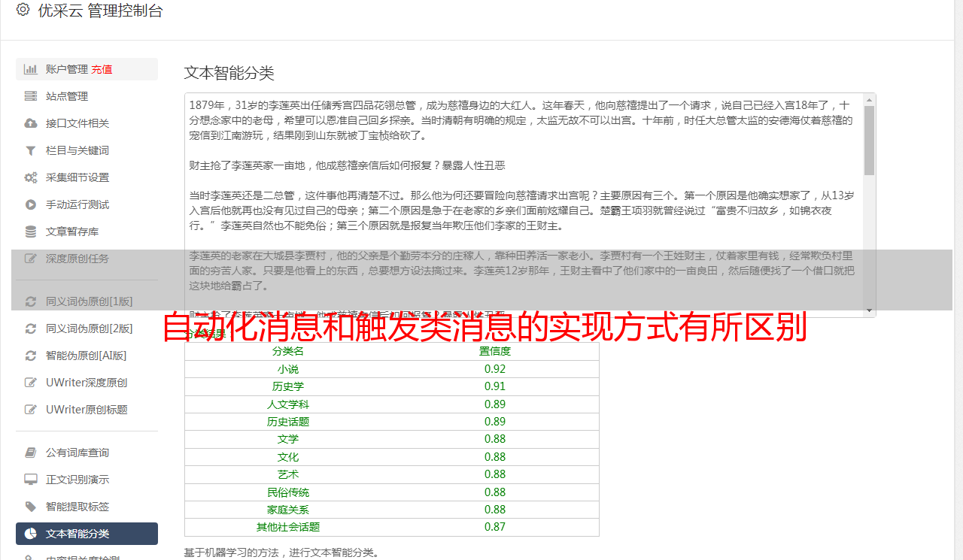Click the pie chart icon for 文本智能分类
The width and height of the screenshot is (963, 560).
pos(31,534)
